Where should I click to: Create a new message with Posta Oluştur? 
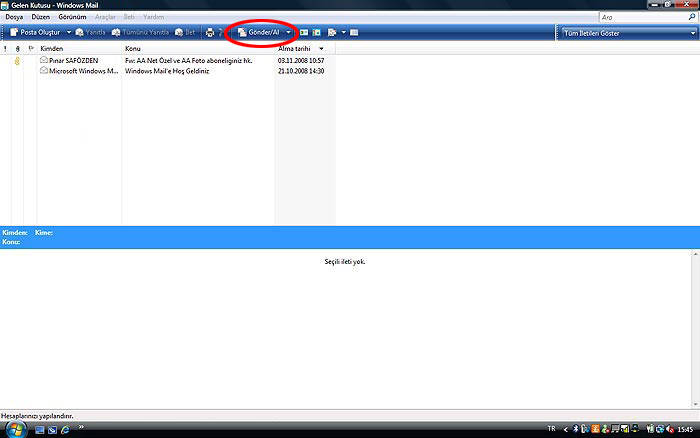(35, 33)
